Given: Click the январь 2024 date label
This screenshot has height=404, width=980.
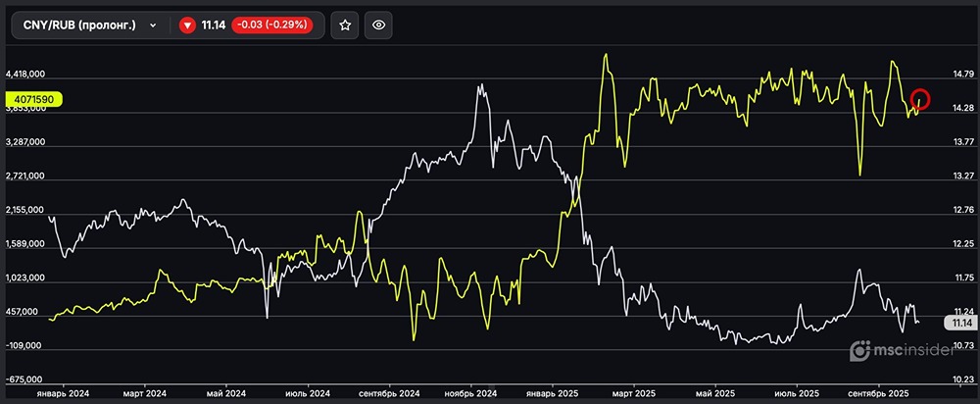Looking at the screenshot, I should click(62, 393).
